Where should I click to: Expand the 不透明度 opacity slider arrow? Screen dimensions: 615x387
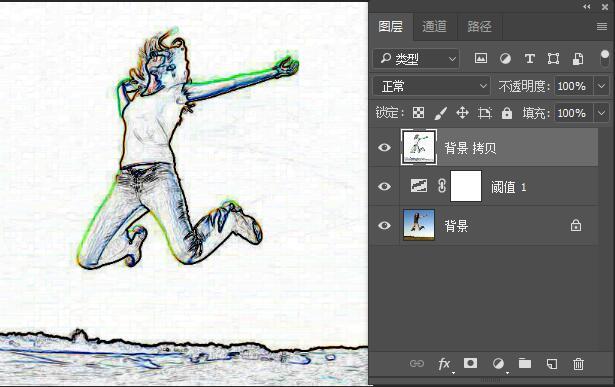pos(602,86)
